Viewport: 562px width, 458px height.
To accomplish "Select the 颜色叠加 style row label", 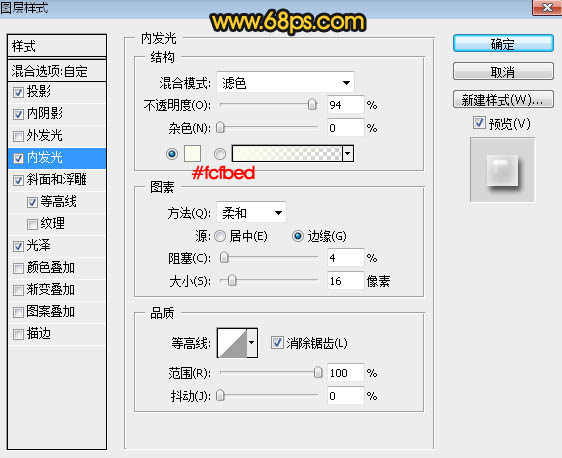I will (x=51, y=268).
